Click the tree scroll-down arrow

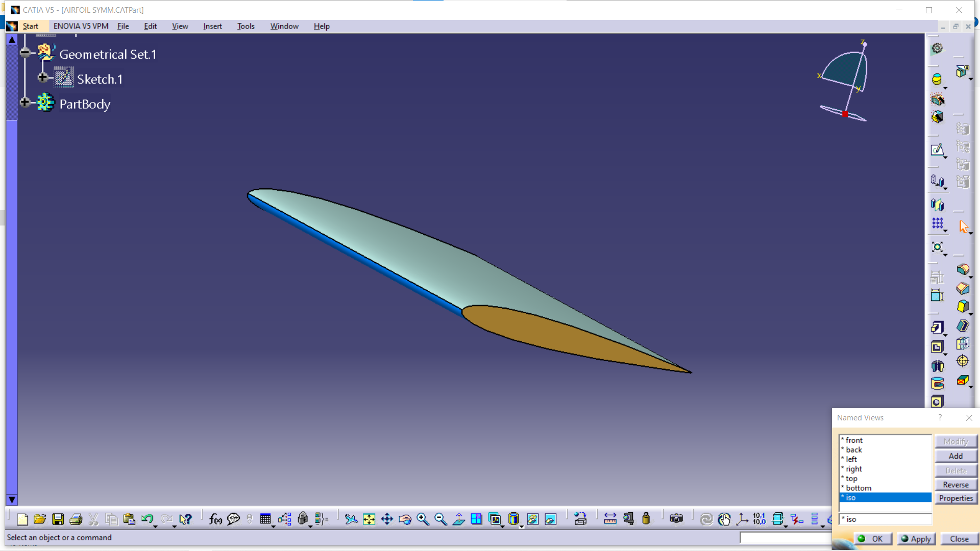click(x=12, y=499)
